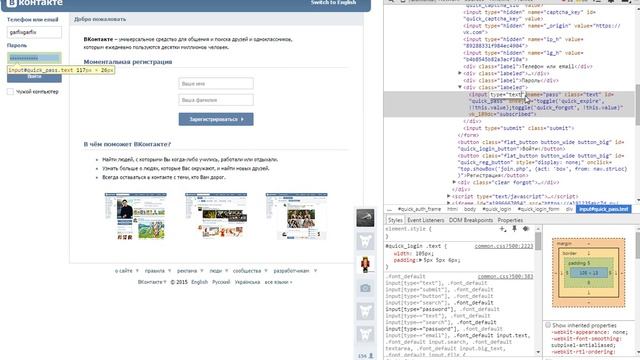Enable Show inherited properties checkbox
This screenshot has width=640, height=360.
(x=548, y=325)
